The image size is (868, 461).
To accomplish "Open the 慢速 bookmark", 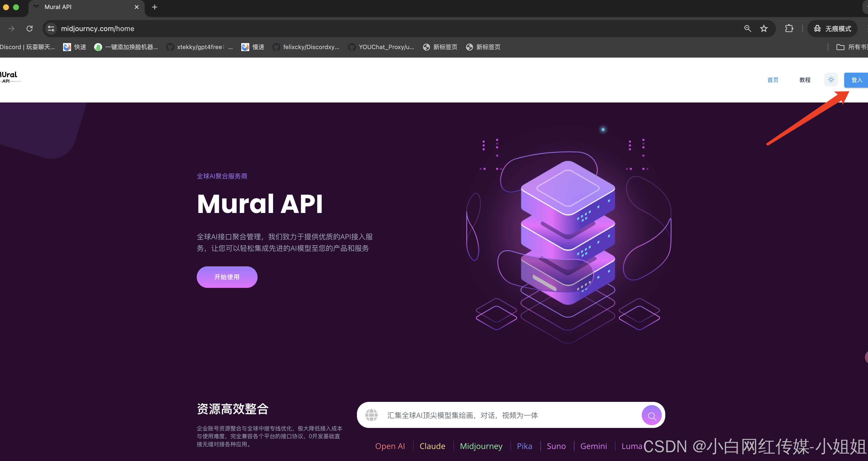I will click(x=253, y=47).
